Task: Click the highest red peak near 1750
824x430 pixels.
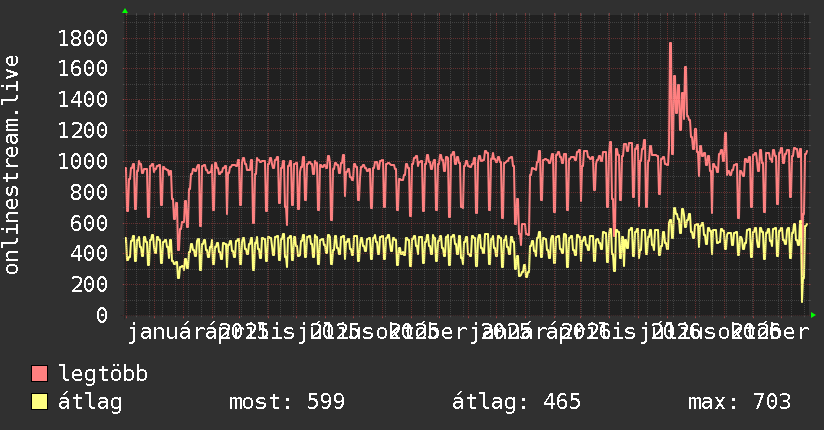Action: (670, 44)
